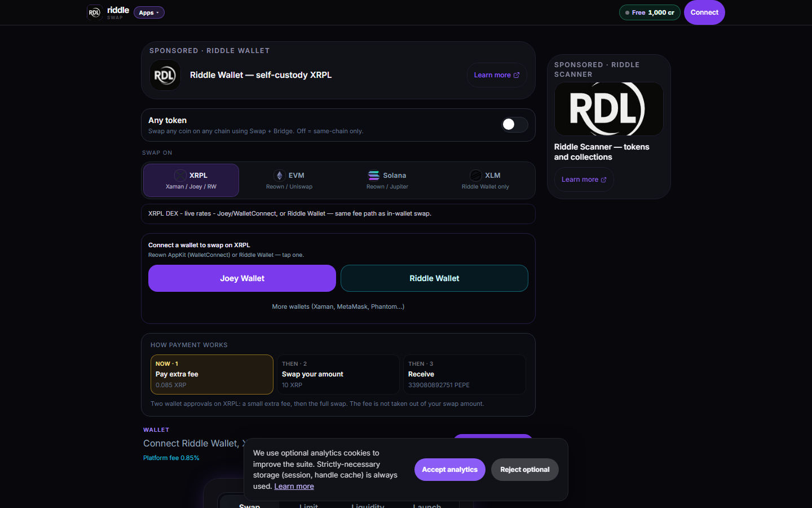Open the Apps dropdown menu

click(x=149, y=12)
